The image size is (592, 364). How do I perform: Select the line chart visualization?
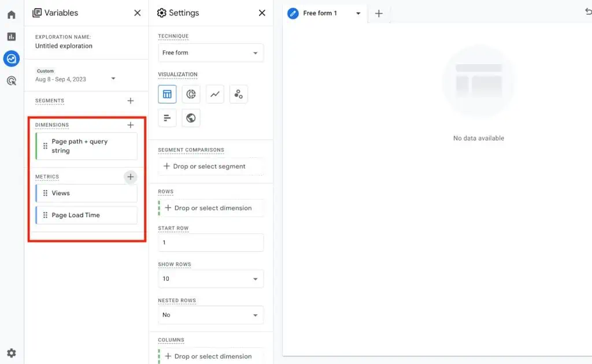214,94
